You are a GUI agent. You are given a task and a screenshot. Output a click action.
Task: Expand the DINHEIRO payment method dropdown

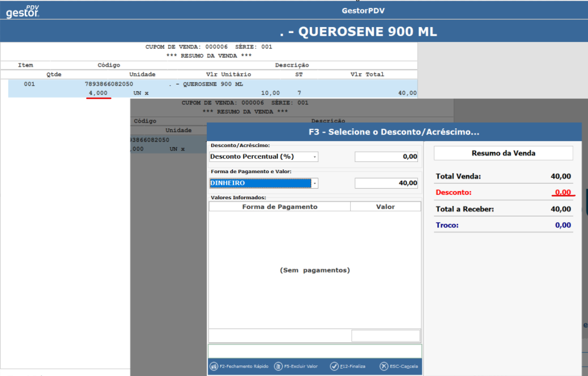pos(315,183)
